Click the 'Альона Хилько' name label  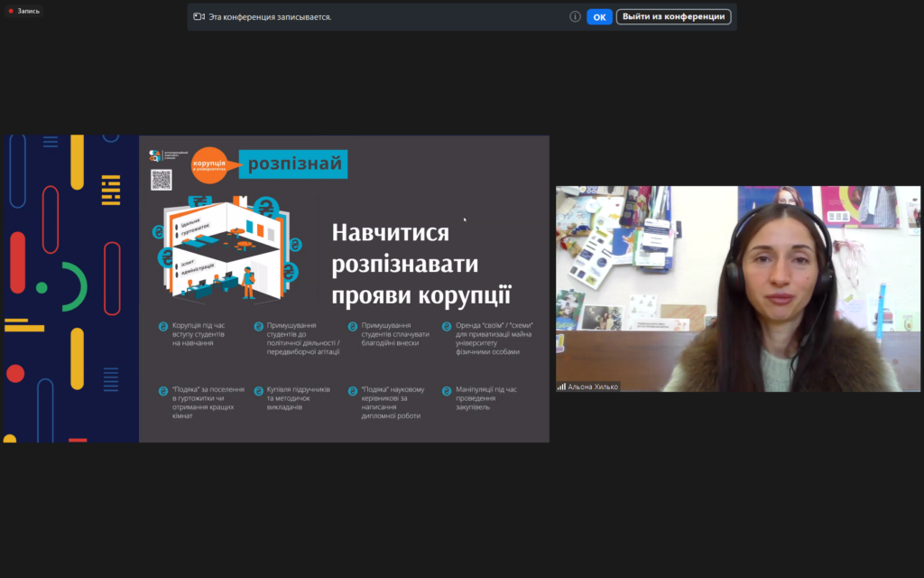(593, 387)
